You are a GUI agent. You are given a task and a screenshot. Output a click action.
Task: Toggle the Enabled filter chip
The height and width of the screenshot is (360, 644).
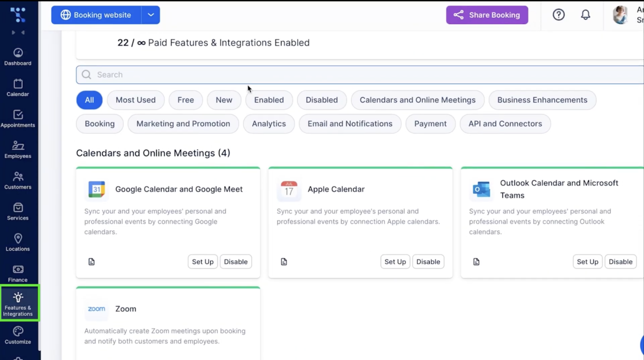pos(269,100)
